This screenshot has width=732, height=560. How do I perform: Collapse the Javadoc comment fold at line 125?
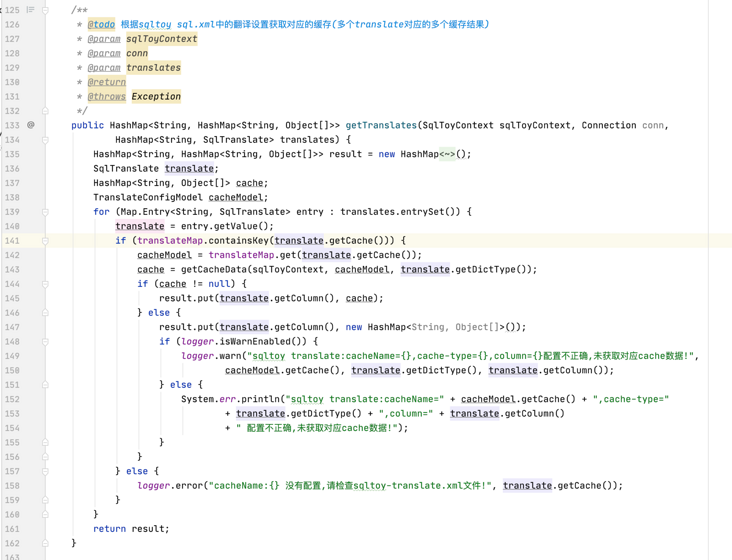[x=45, y=10]
